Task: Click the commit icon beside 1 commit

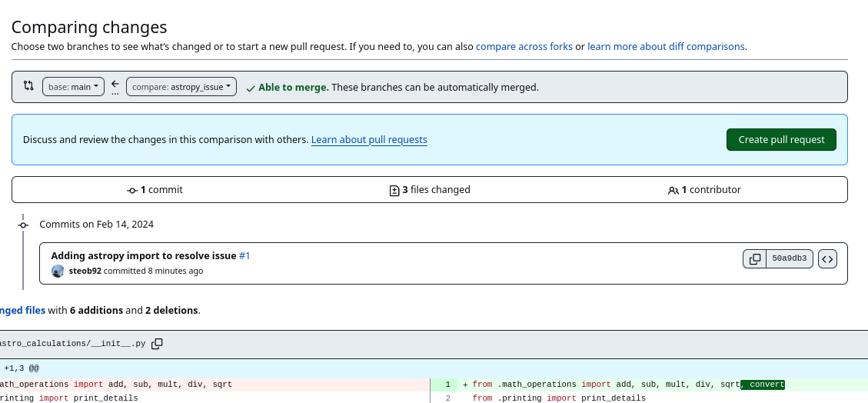Action: coord(132,190)
